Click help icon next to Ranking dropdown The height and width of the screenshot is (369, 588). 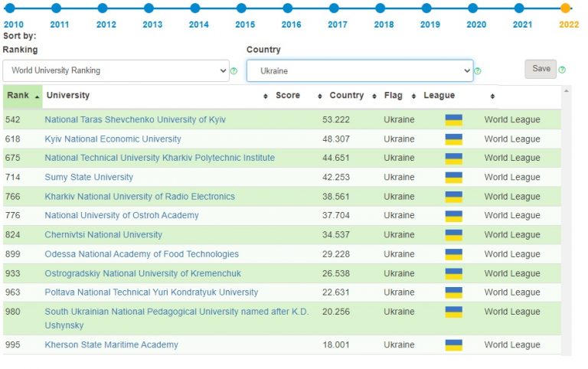(234, 71)
